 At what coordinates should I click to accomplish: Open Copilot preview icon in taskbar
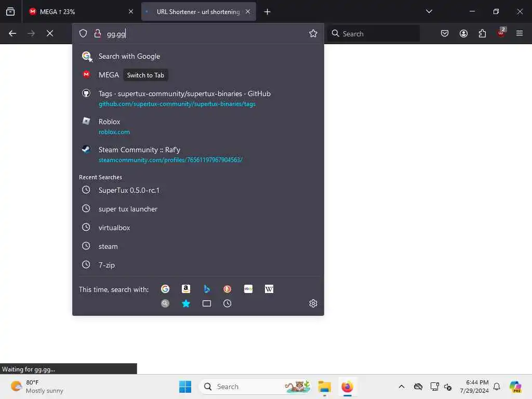coord(515,387)
